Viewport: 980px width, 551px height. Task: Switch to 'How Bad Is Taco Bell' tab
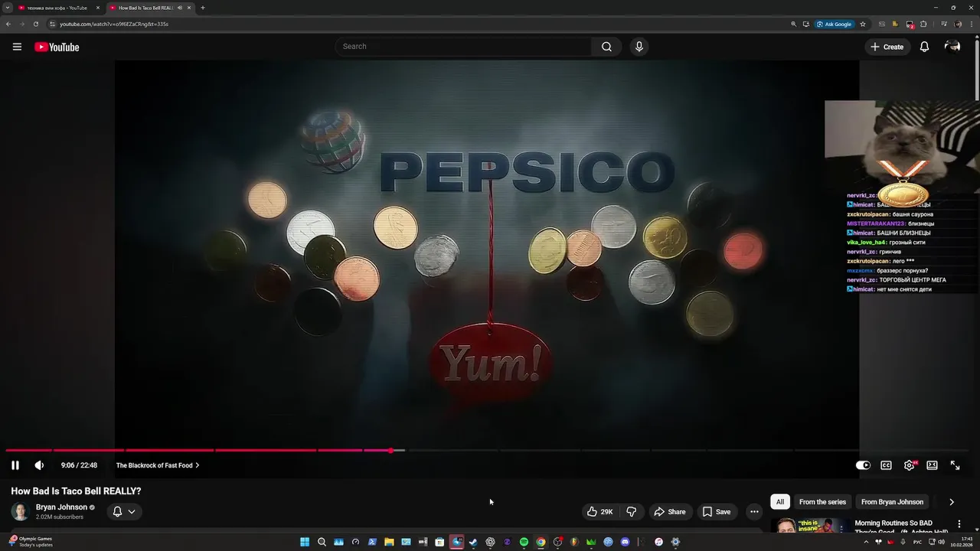point(145,8)
